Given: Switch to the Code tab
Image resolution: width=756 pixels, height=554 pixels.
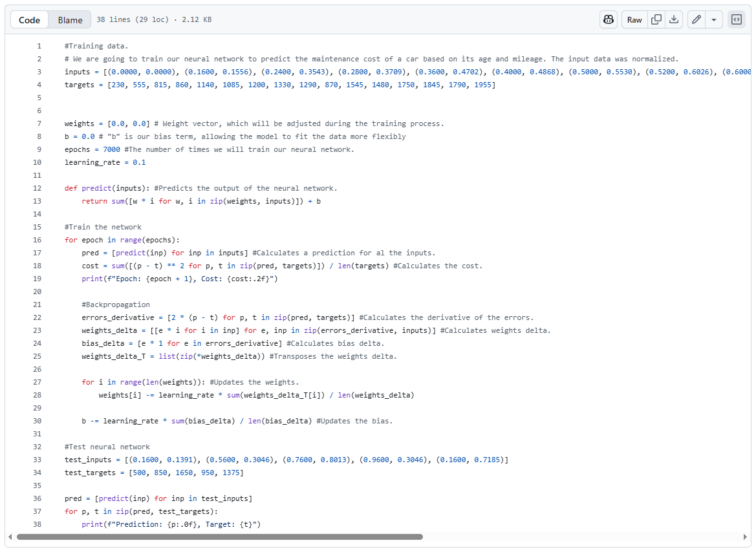Looking at the screenshot, I should tap(29, 20).
